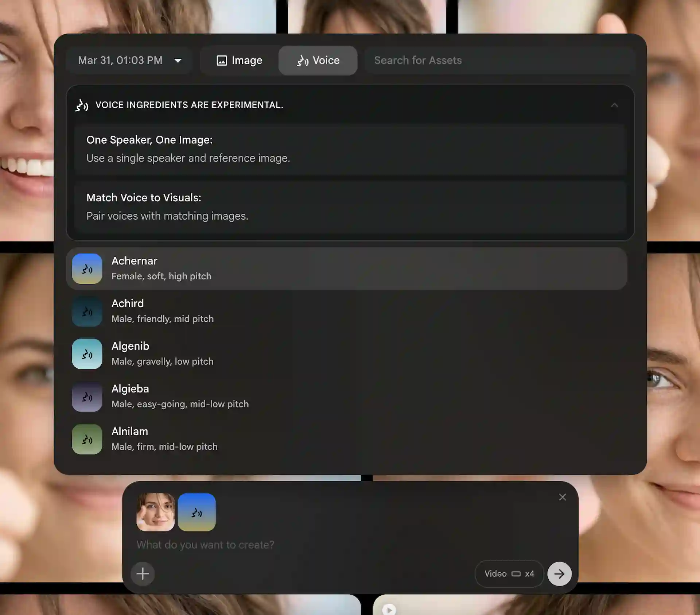Select the Voice tab
This screenshot has width=700, height=615.
point(318,61)
